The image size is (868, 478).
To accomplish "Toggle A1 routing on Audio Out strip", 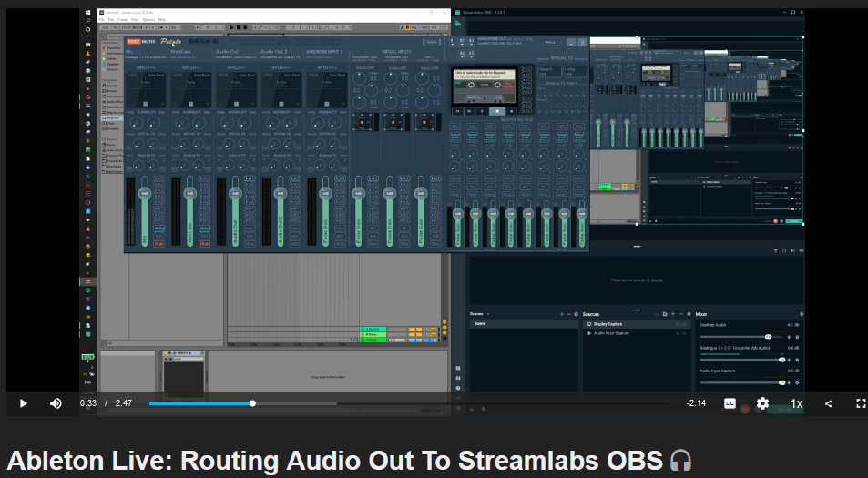I will click(250, 178).
